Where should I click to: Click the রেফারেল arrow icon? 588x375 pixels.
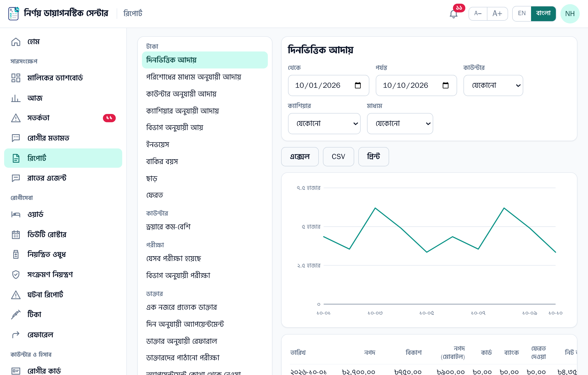point(16,335)
